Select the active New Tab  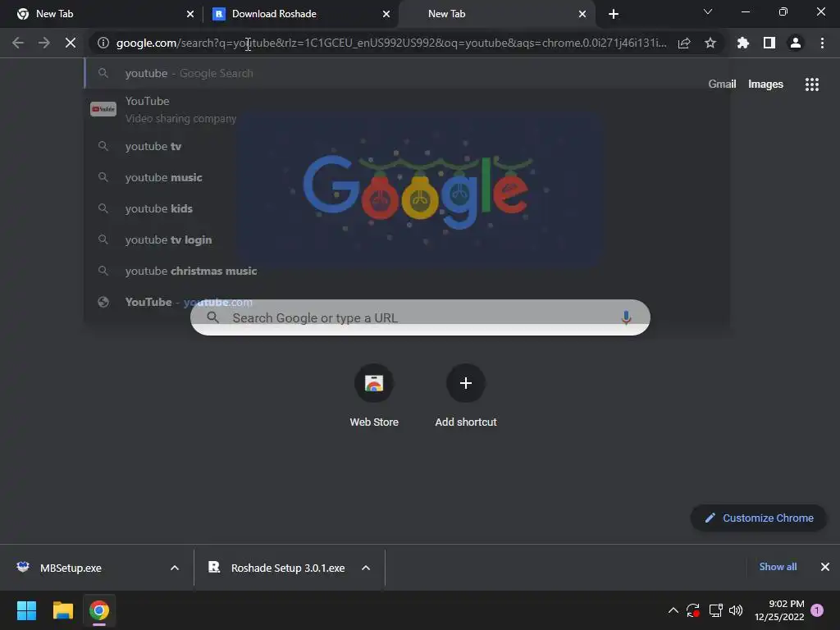495,14
